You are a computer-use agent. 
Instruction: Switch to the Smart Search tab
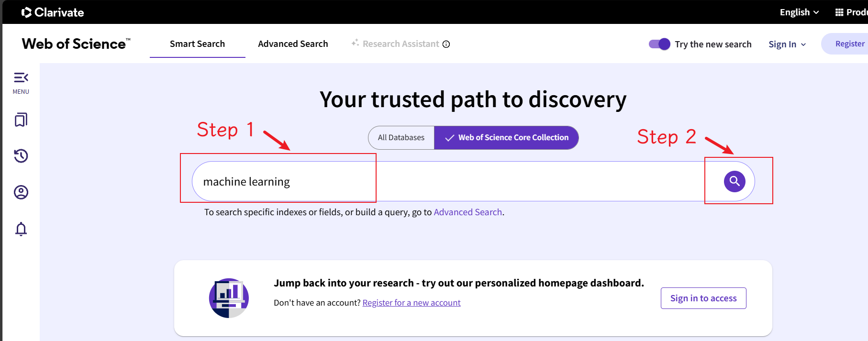197,44
